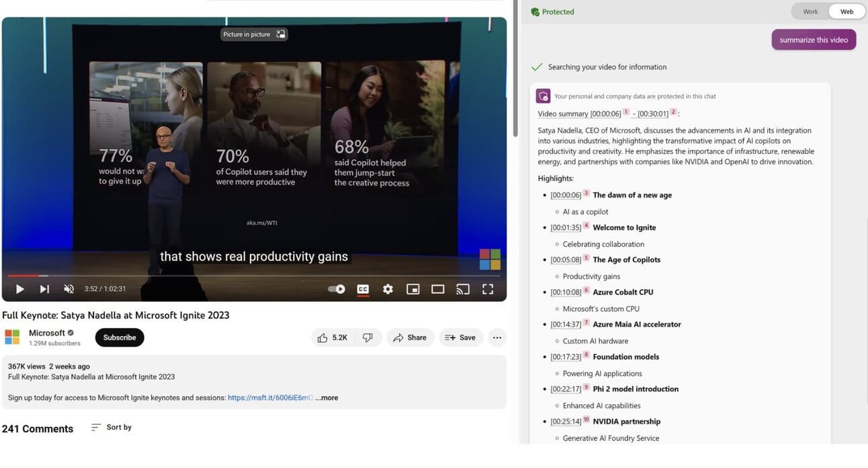This screenshot has height=468, width=868.
Task: Save the video to playlist
Action: [x=461, y=338]
